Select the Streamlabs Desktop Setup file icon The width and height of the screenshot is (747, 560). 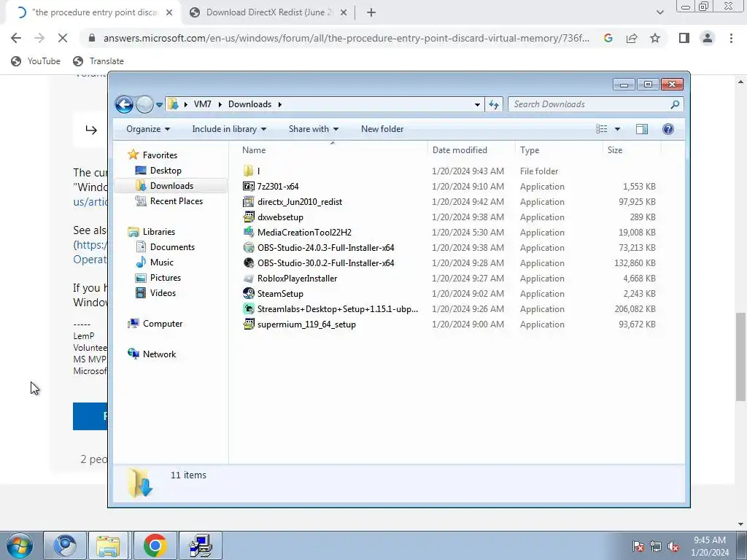coord(248,308)
